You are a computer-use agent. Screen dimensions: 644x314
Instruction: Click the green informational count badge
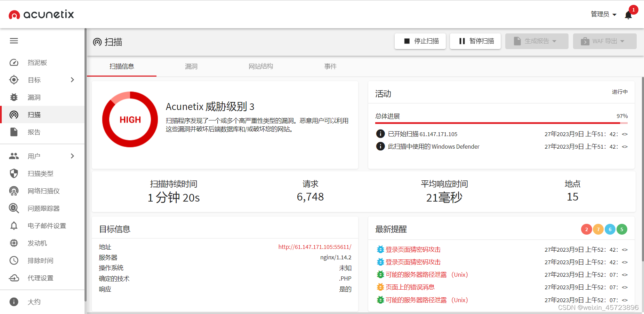pos(622,229)
